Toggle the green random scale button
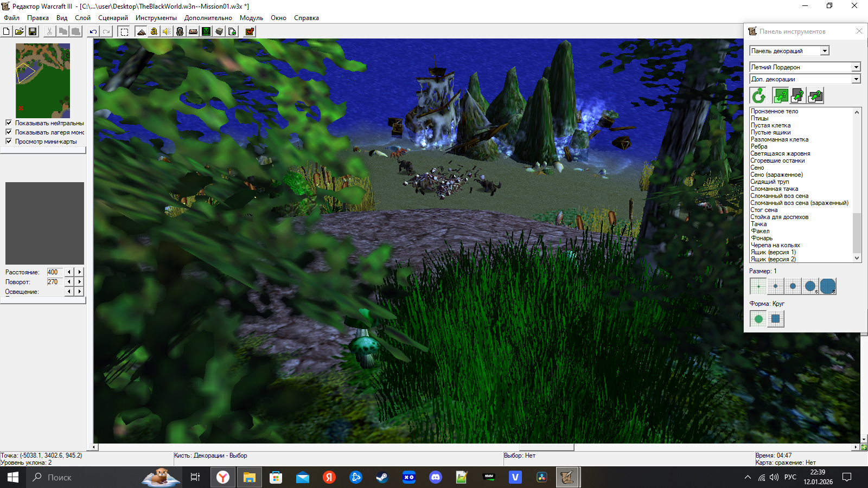This screenshot has height=488, width=868. (x=781, y=96)
